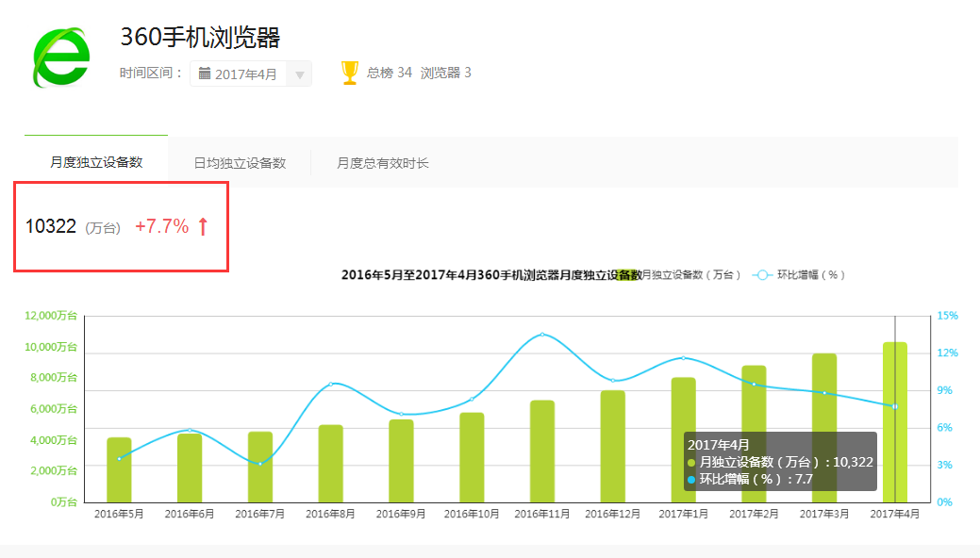Click the 月独立设备数 tooltip line
Viewport: 980px width, 558px height.
click(x=780, y=463)
